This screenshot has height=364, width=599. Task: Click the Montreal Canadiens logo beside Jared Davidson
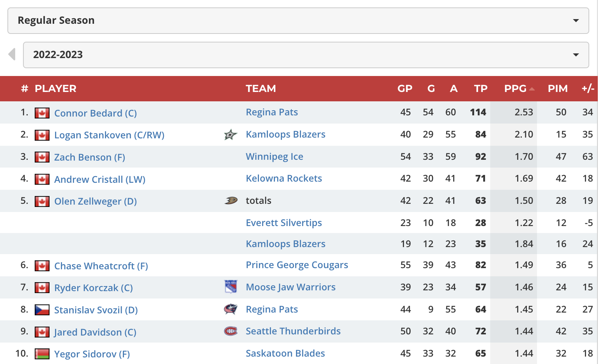click(230, 331)
